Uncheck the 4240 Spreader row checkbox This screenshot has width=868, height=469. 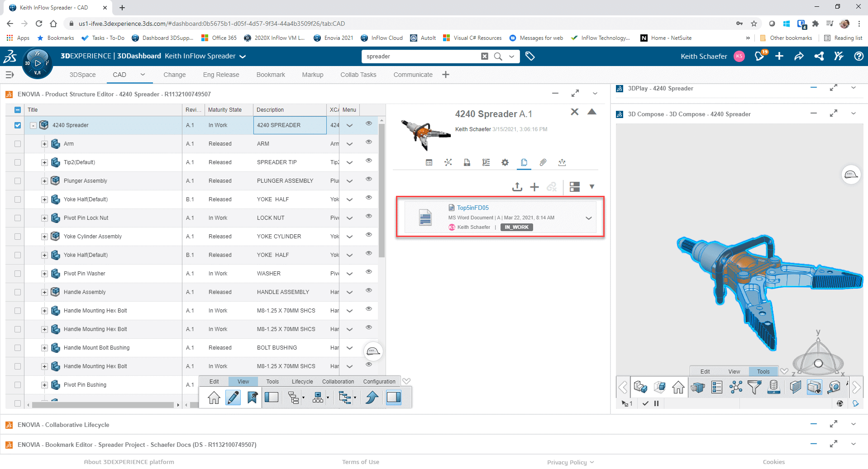pyautogui.click(x=17, y=125)
